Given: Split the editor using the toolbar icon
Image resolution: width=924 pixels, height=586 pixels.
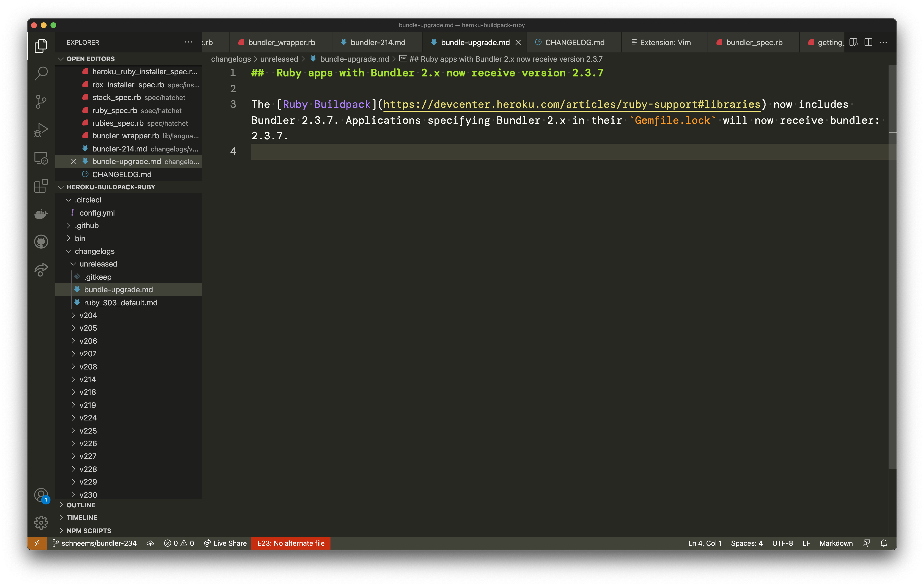Looking at the screenshot, I should (x=868, y=42).
